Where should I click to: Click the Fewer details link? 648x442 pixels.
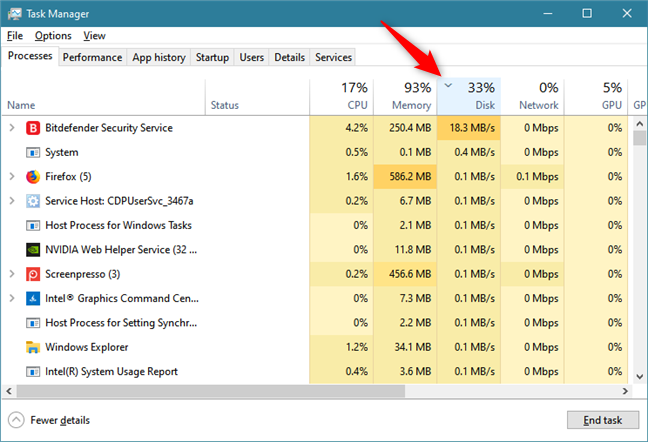pyautogui.click(x=60, y=421)
